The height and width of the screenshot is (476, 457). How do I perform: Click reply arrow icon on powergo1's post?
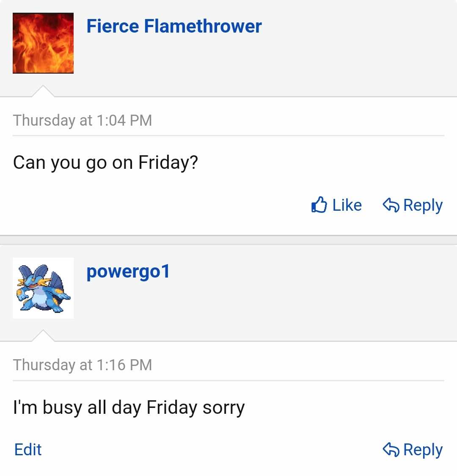coord(391,449)
